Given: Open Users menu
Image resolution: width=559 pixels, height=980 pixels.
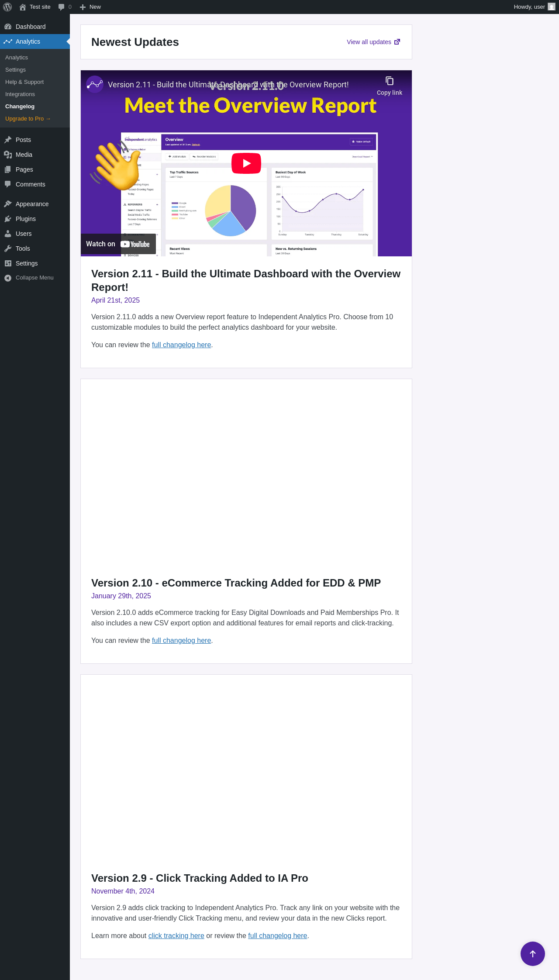Looking at the screenshot, I should pos(35,234).
